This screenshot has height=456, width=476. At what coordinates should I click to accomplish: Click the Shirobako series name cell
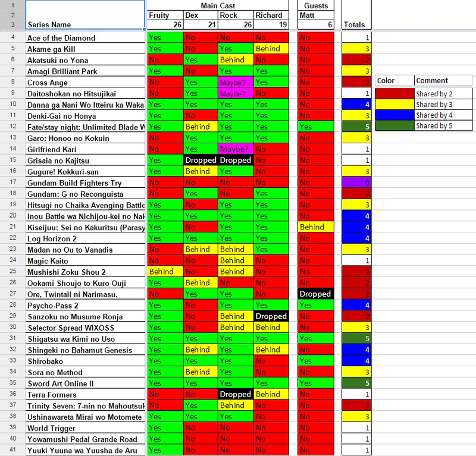85,361
